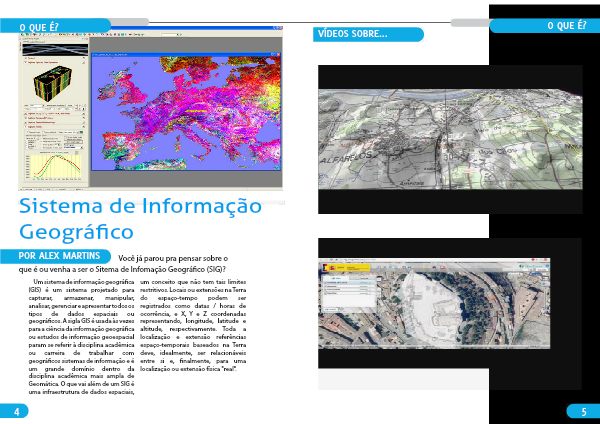
Task: Click the paragraph starting 'Um sistema de informação geográfica'
Action: (82, 337)
